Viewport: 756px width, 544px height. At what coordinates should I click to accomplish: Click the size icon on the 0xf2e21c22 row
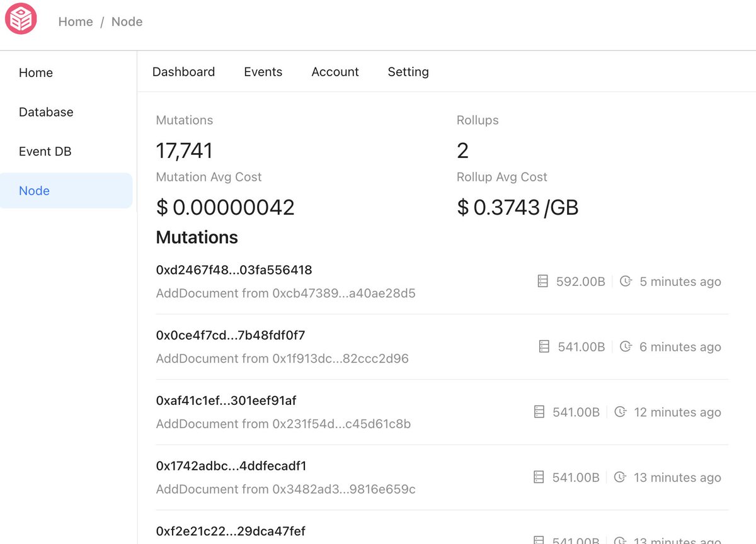pos(539,540)
